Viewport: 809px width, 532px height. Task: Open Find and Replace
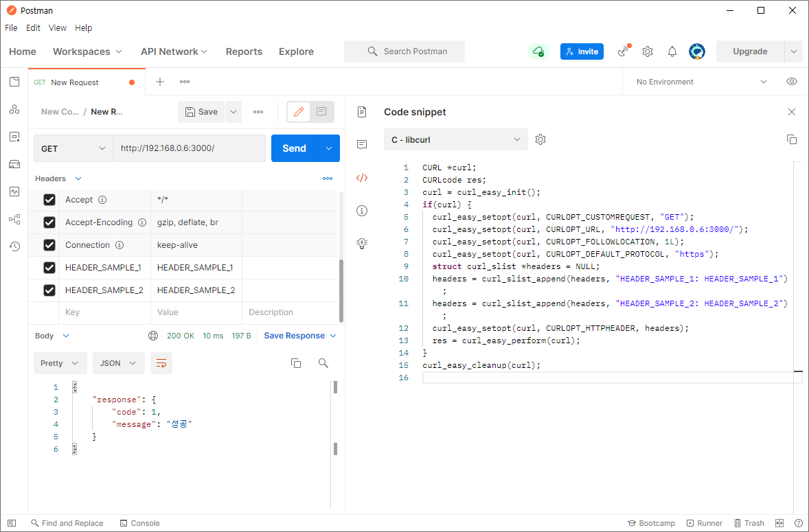[67, 523]
